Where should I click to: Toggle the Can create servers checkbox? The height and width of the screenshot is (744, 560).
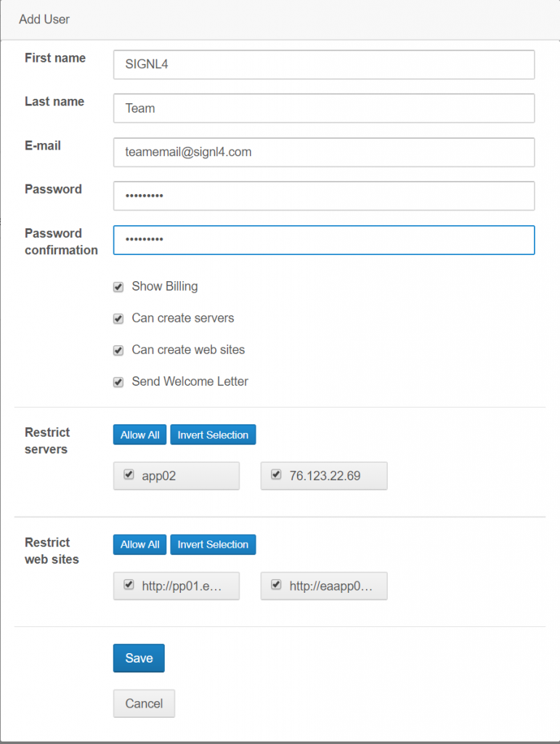point(118,319)
